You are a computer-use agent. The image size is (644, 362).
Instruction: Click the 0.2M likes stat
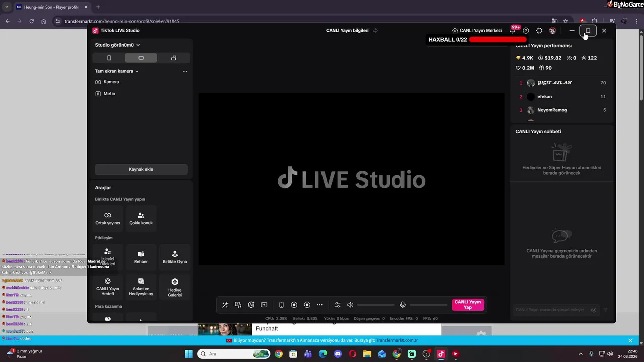[x=525, y=68]
